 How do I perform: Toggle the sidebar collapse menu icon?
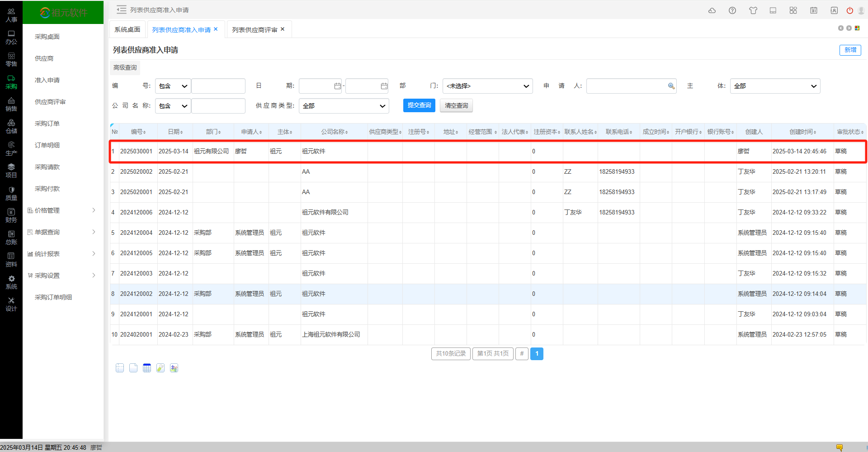[x=121, y=10]
